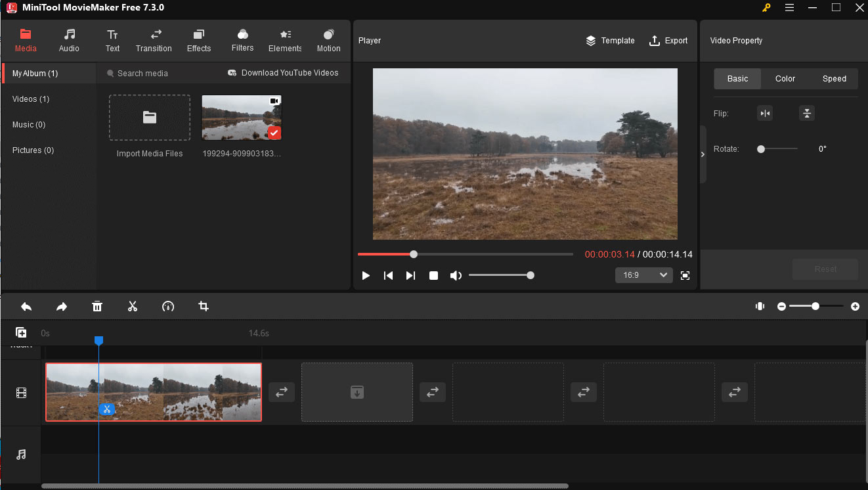
Task: Open the Text tab
Action: (112, 41)
